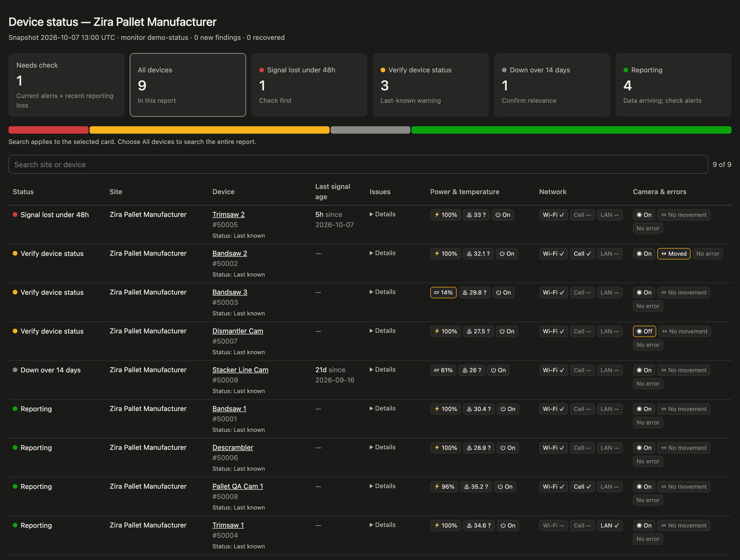
Task: Click the 100% power chip for Bandsaw 2
Action: pos(445,254)
